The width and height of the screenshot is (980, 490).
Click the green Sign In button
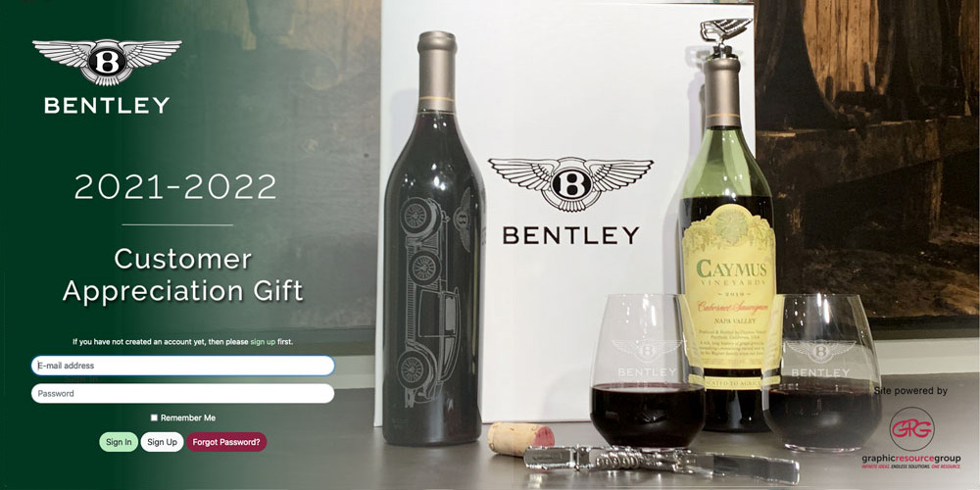click(x=119, y=442)
